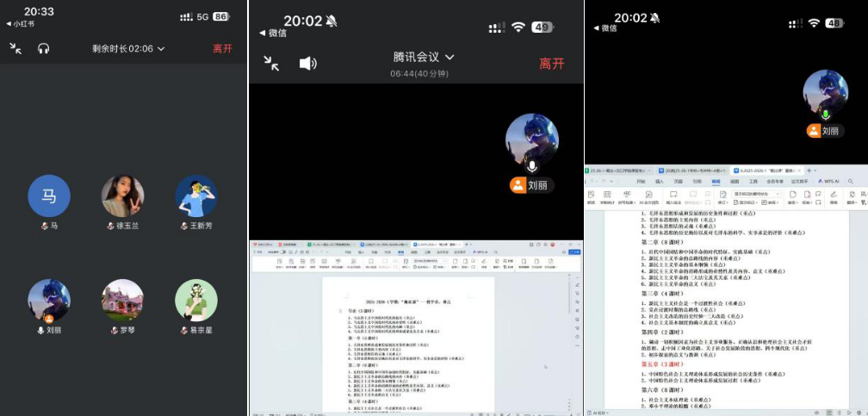
Task: Tap muted mic icon beside 罗琴
Action: click(x=114, y=330)
